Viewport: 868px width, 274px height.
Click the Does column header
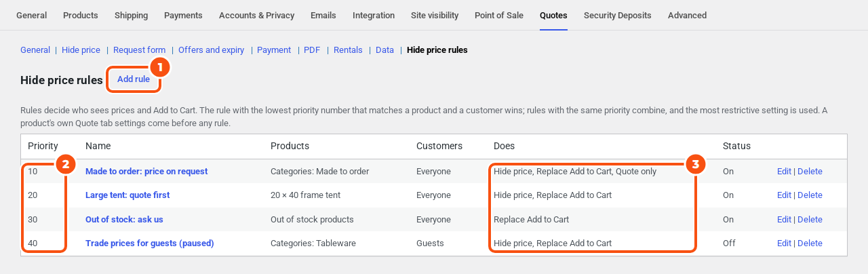[504, 146]
